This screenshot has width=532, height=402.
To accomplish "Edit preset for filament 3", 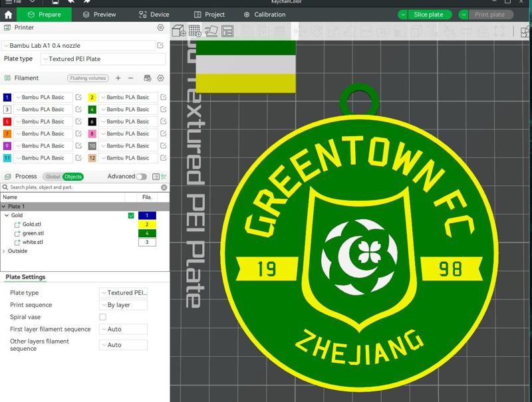I will coord(78,110).
